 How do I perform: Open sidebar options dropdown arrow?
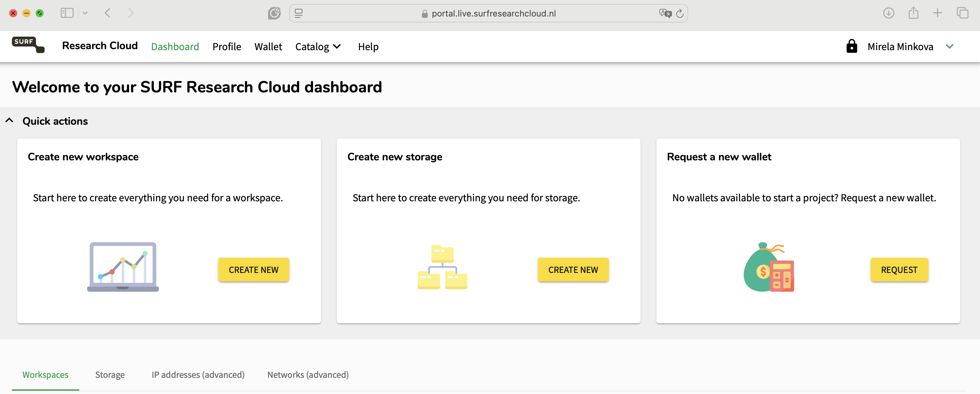point(85,13)
